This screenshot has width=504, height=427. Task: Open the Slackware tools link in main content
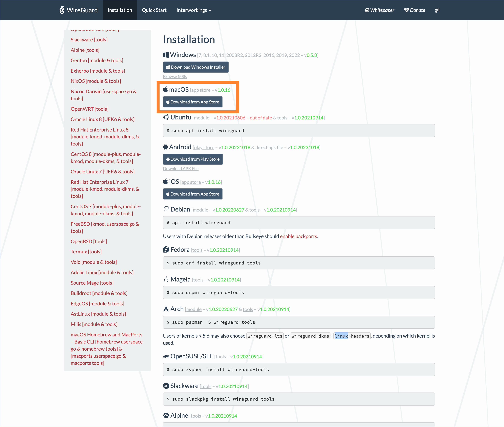[x=206, y=386]
